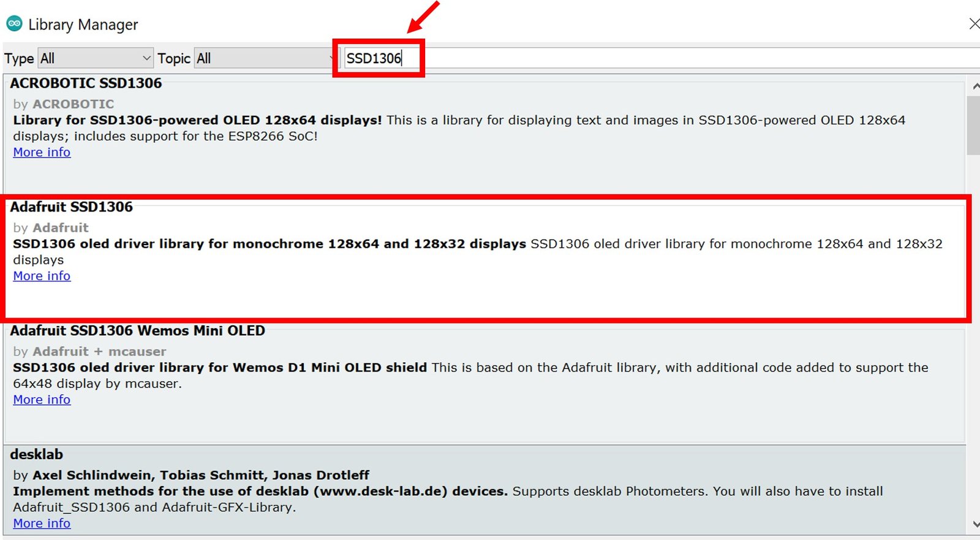Open More info link for Adafruit SSD1306

[x=42, y=276]
